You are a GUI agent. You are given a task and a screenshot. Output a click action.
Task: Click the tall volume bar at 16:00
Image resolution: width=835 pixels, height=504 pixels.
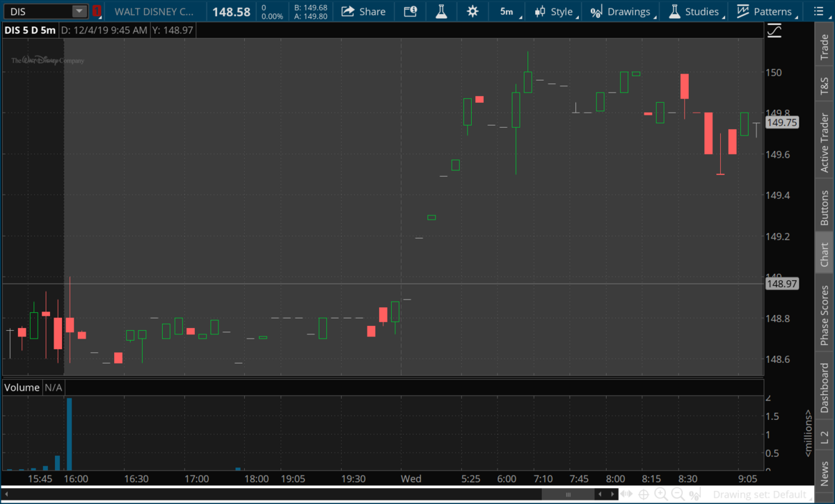69,434
